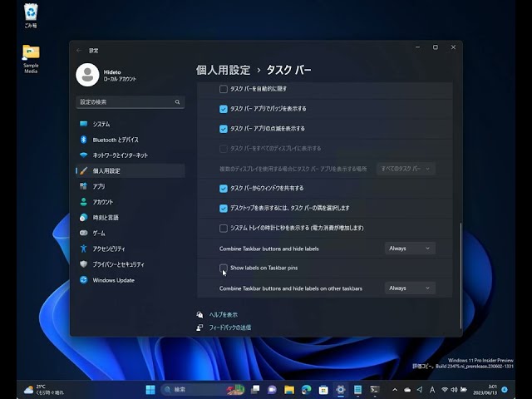Select アクセシビリティ in the sidebar

(x=109, y=249)
